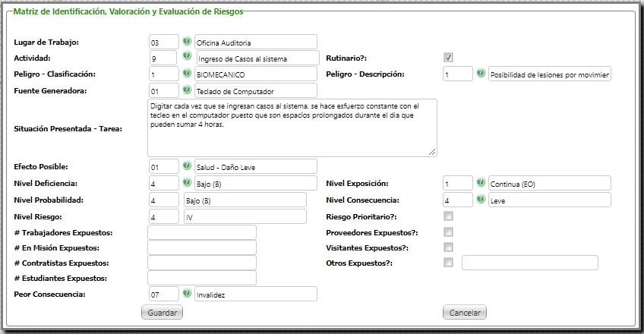This screenshot has width=644, height=334.
Task: Click the Peor Consecuencia lookup icon
Action: pyautogui.click(x=187, y=293)
